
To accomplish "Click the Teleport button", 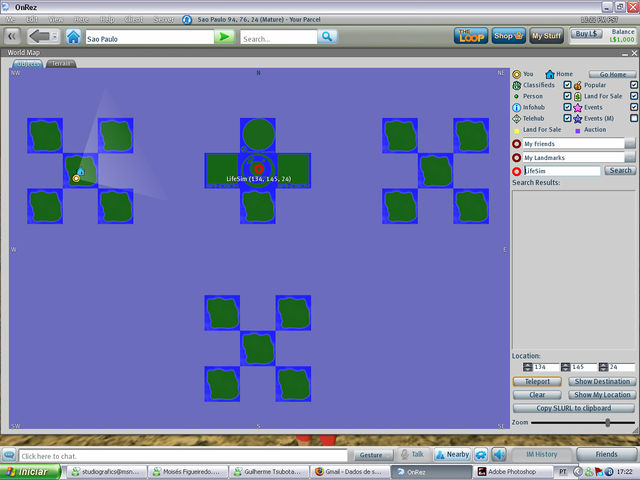I will tap(538, 381).
